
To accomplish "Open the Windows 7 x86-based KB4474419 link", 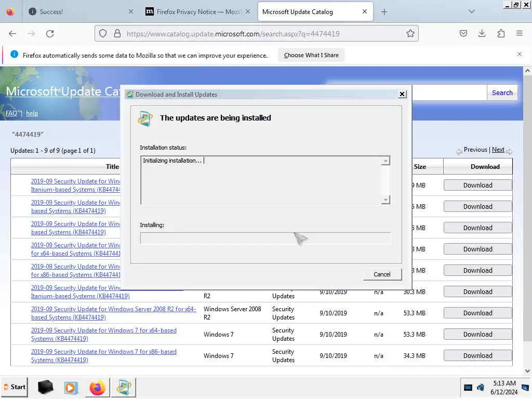I will 104,355.
